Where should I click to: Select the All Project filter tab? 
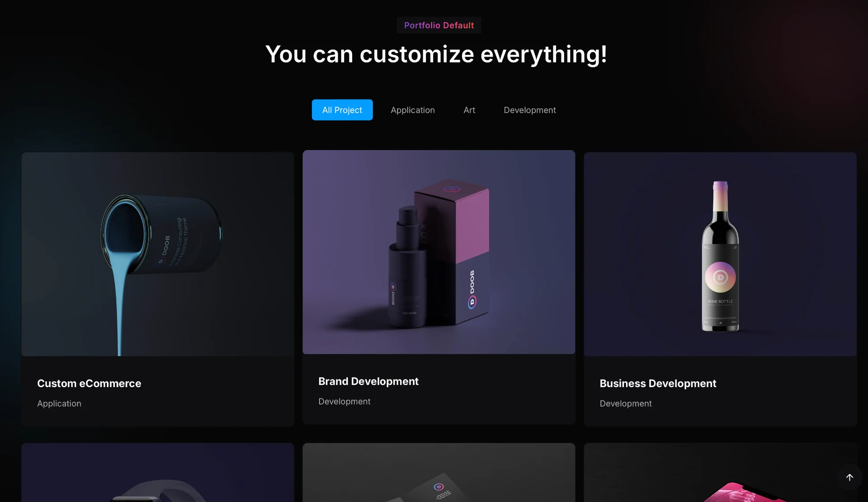tap(342, 110)
